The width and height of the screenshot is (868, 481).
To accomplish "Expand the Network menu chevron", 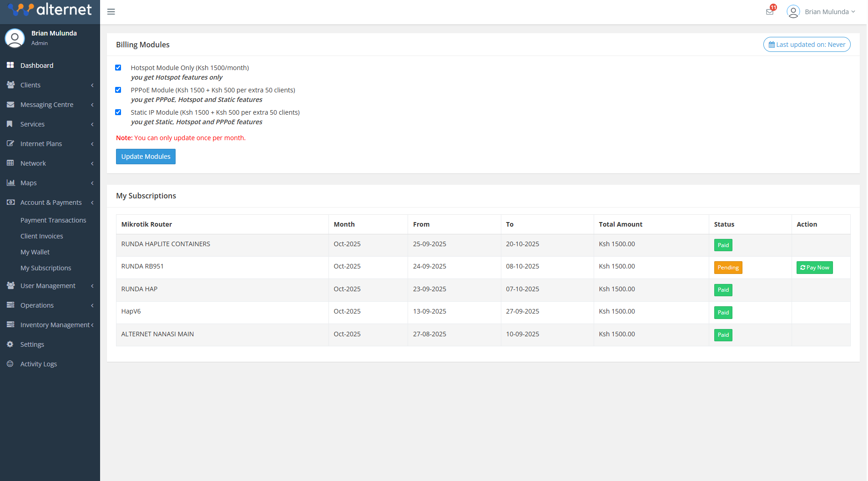I will tap(92, 163).
